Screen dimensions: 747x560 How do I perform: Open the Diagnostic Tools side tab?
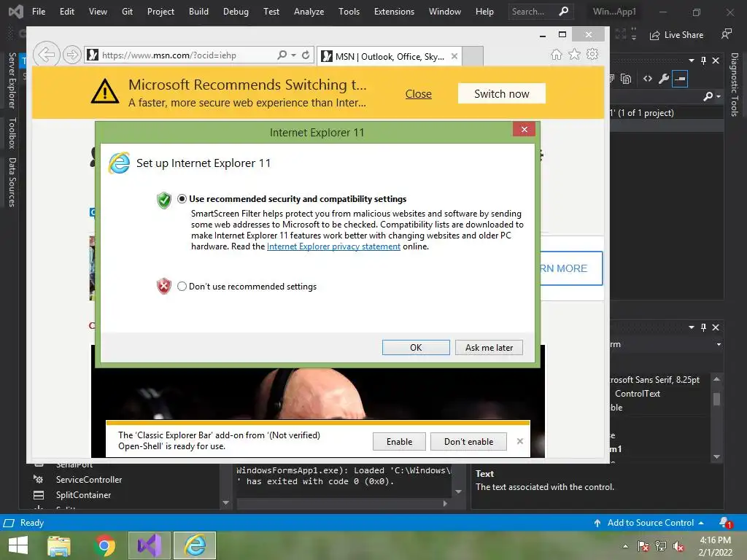point(735,84)
